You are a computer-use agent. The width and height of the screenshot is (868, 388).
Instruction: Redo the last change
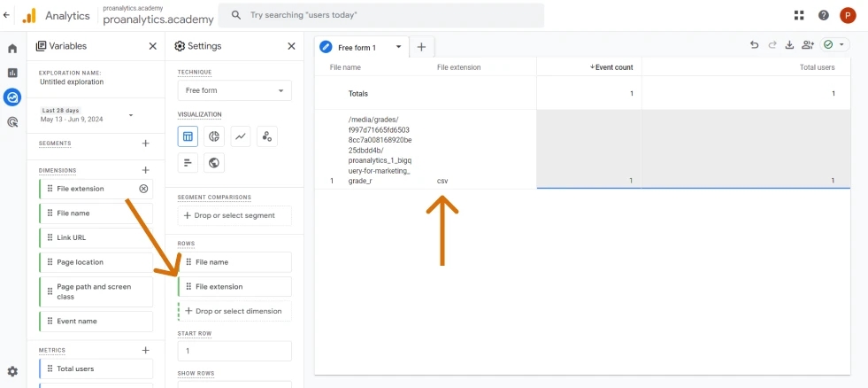tap(772, 45)
